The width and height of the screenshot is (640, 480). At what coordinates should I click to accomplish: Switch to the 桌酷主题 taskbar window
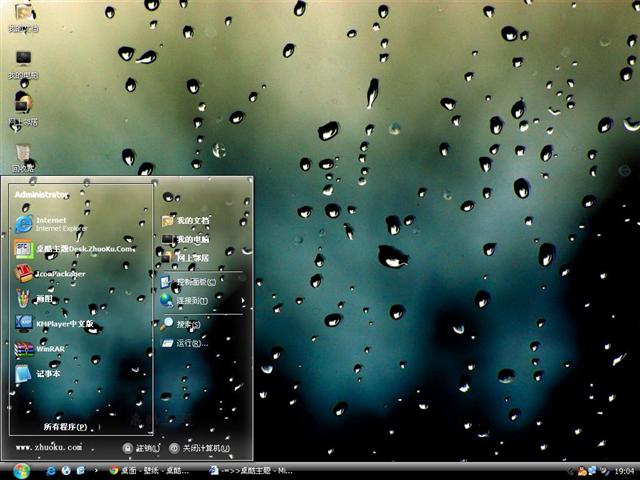255,470
